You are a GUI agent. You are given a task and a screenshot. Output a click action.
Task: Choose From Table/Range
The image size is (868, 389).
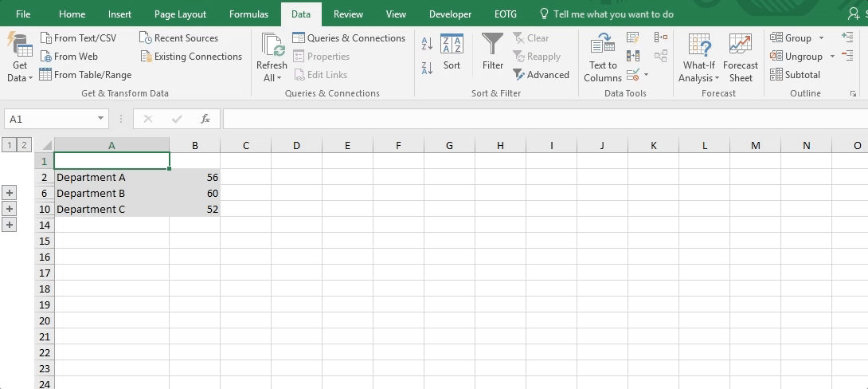(x=86, y=75)
